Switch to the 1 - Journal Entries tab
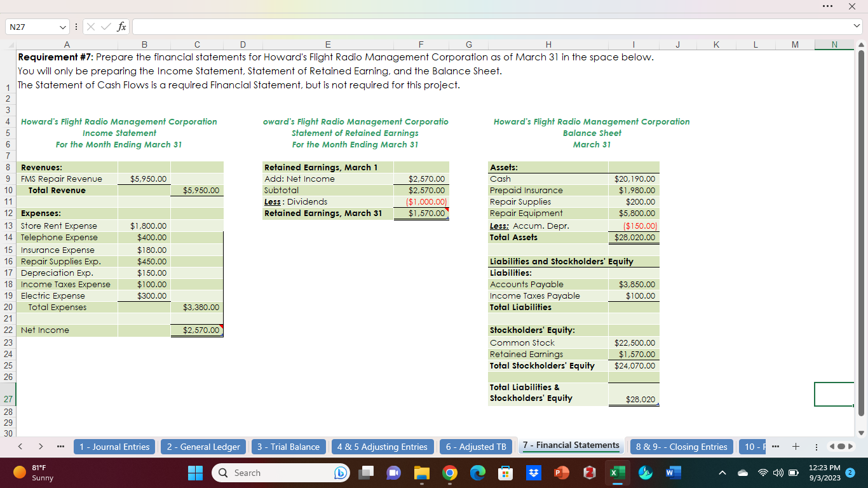This screenshot has height=488, width=868. pyautogui.click(x=114, y=447)
